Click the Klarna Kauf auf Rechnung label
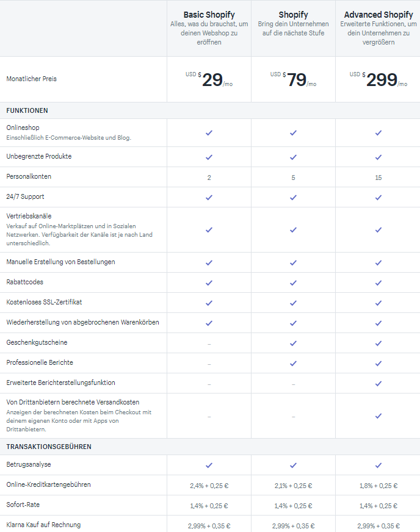 [43, 525]
